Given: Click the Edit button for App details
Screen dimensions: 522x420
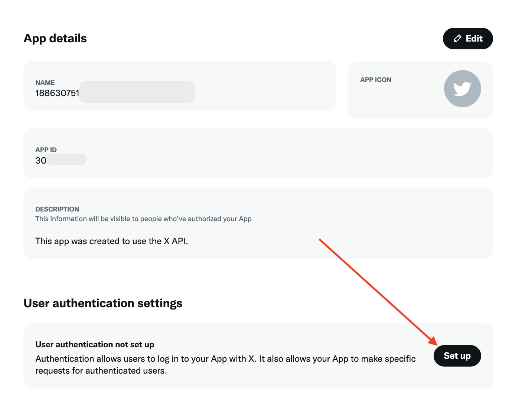Looking at the screenshot, I should tap(467, 39).
